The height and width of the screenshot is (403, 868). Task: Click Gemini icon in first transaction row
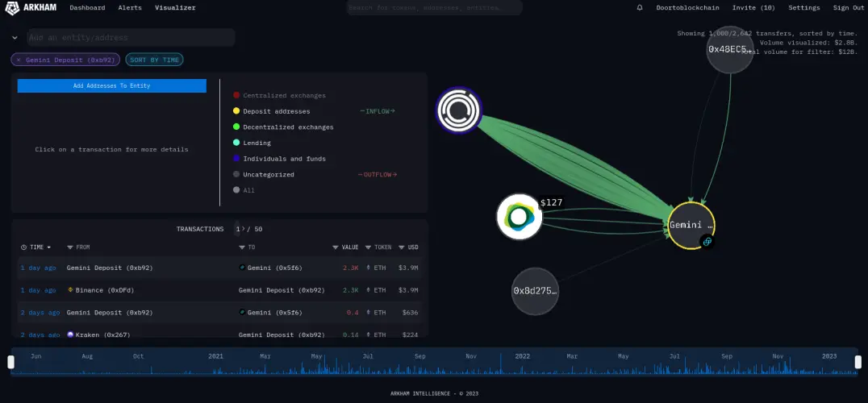[242, 268]
